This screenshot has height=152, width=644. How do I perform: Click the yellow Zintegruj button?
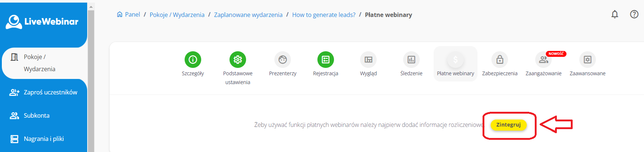point(508,125)
